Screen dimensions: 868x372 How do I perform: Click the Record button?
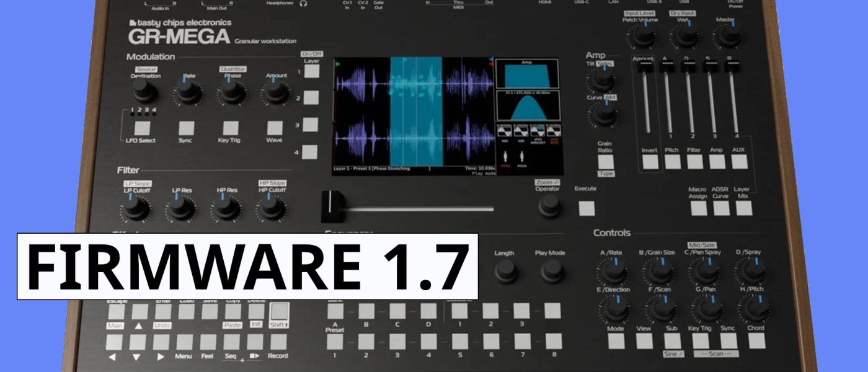tap(278, 342)
